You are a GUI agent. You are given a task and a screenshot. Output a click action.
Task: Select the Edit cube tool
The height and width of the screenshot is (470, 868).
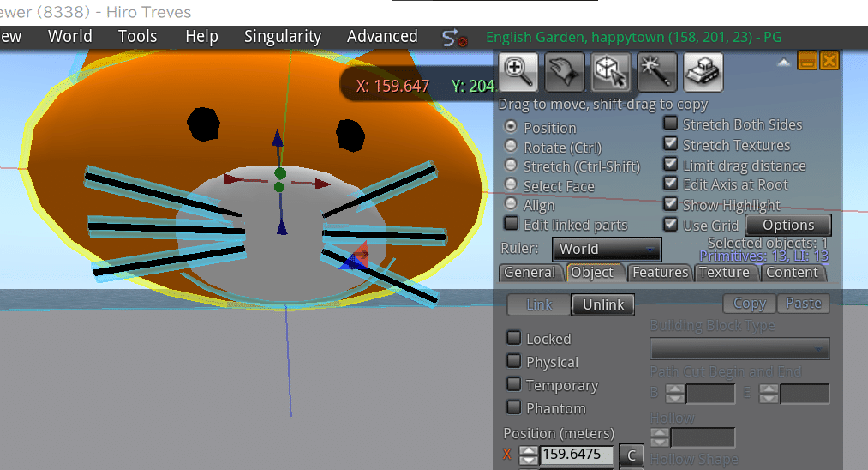point(611,72)
